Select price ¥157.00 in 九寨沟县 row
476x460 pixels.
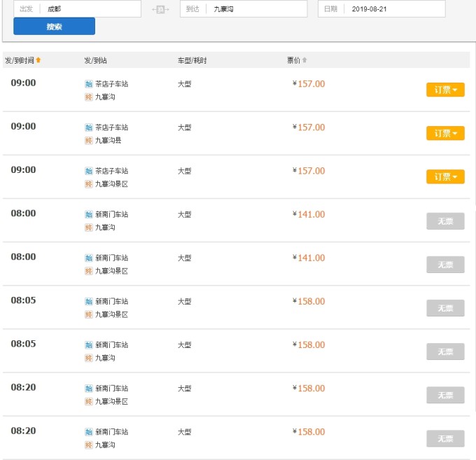tap(309, 127)
